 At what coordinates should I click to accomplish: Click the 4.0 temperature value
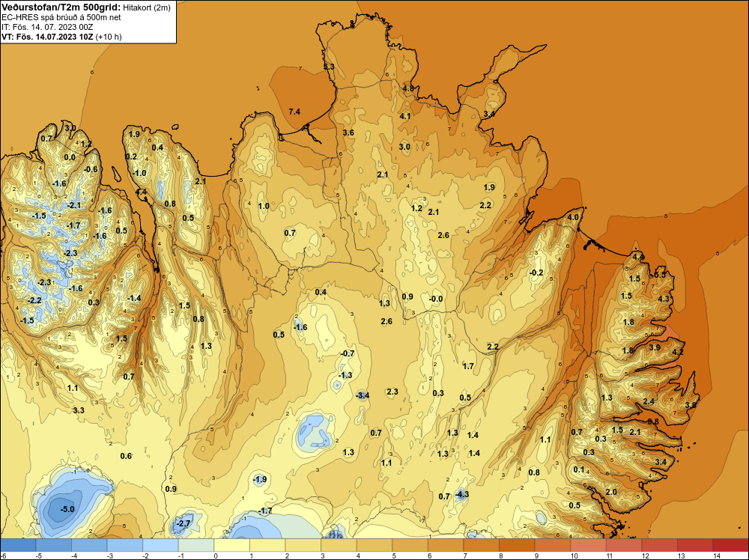tap(573, 217)
